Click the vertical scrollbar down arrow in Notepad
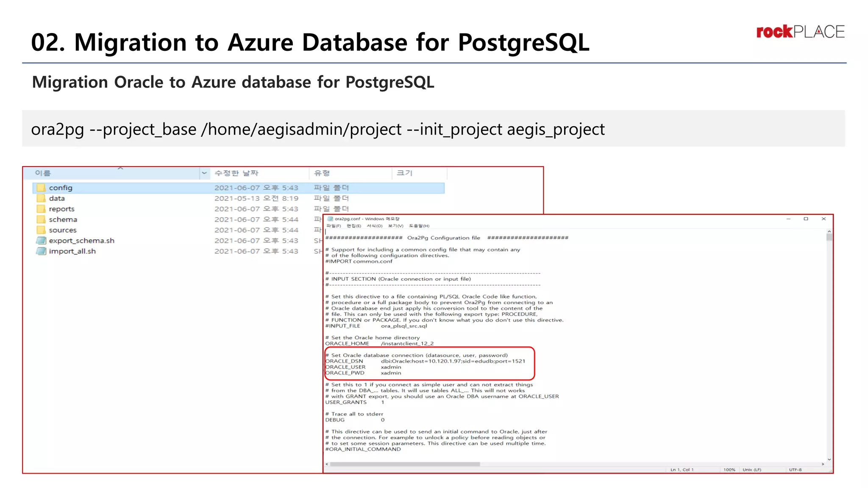 [829, 459]
